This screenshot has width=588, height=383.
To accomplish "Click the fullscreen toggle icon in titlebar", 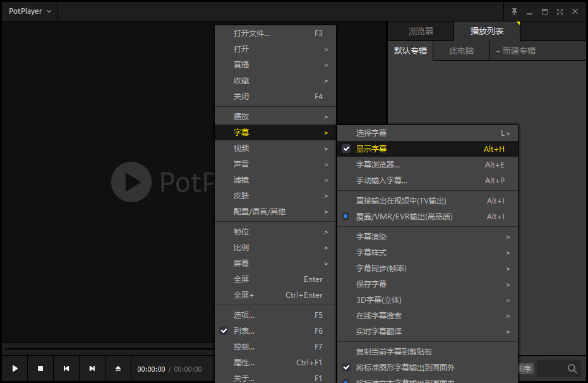I will [x=560, y=11].
